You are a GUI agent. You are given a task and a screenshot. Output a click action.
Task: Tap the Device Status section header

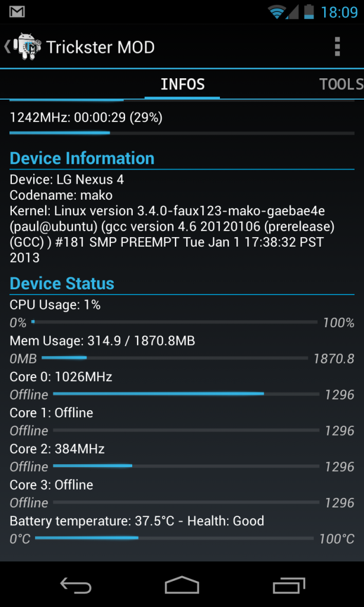pyautogui.click(x=62, y=283)
